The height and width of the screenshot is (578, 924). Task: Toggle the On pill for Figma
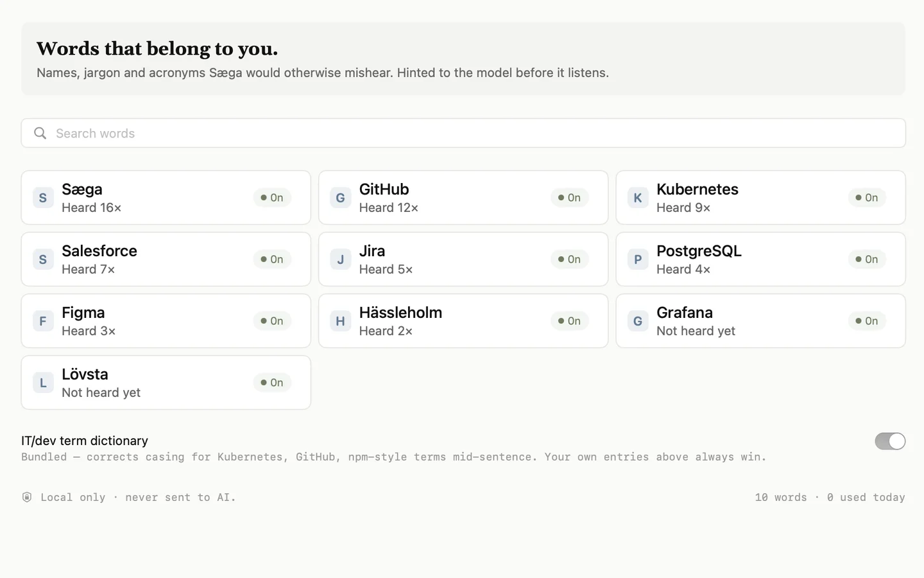272,321
